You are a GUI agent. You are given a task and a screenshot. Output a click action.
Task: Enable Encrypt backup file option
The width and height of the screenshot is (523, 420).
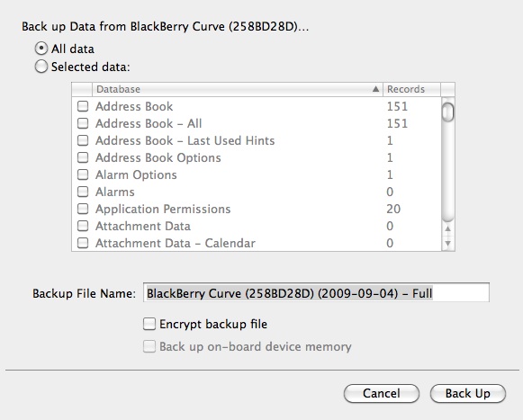click(x=149, y=324)
